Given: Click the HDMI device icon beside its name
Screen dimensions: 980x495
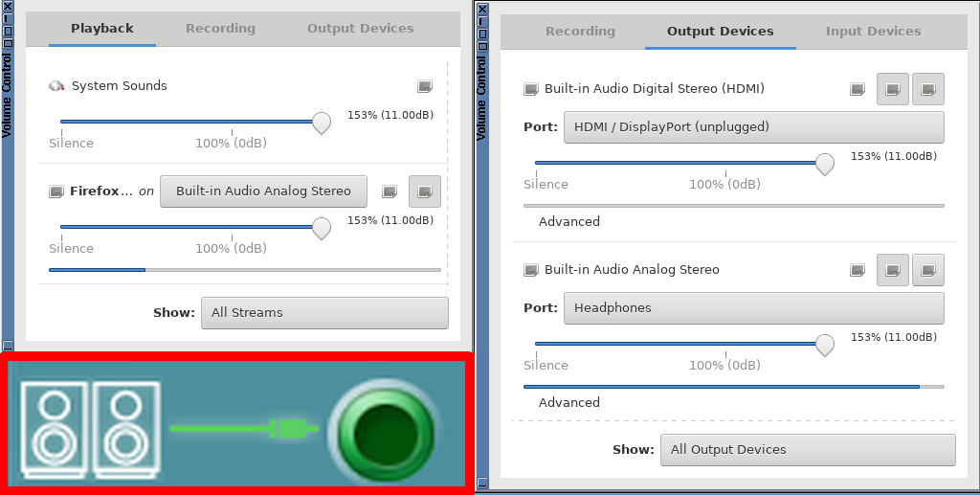Looking at the screenshot, I should [x=531, y=89].
